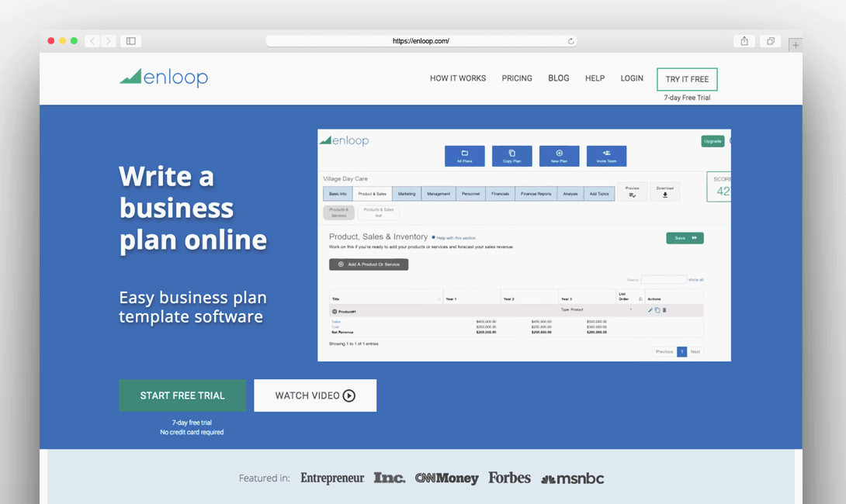846x504 pixels.
Task: Switch to the Marketing tab
Action: tap(407, 194)
